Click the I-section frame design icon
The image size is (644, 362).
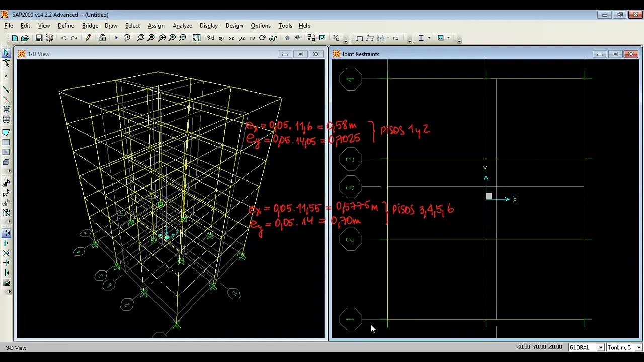[421, 38]
